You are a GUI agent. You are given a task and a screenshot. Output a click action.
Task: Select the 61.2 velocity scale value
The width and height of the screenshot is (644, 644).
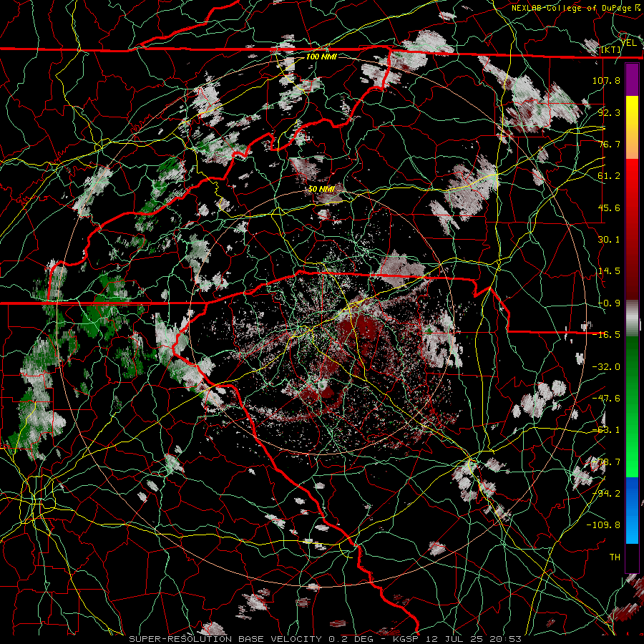(609, 176)
